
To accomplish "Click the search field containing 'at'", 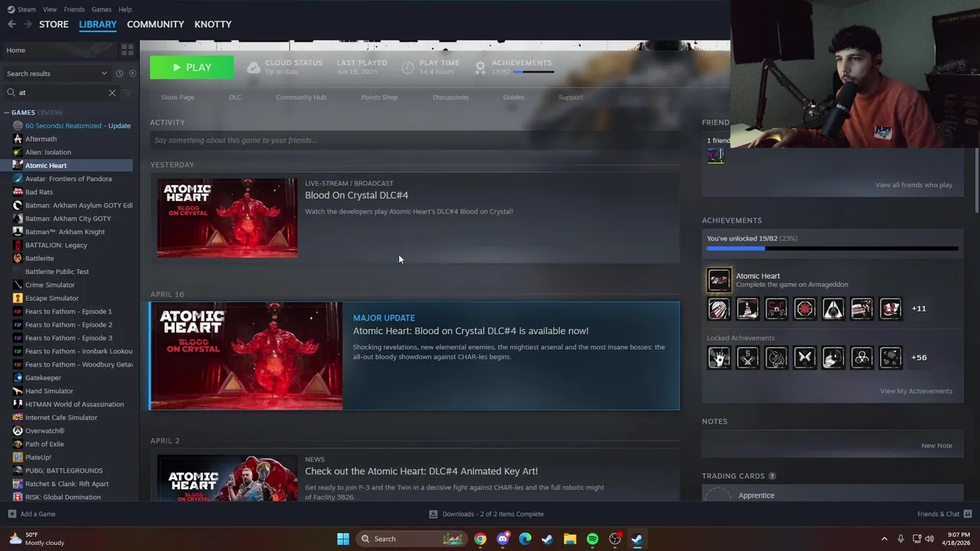I will pos(61,93).
